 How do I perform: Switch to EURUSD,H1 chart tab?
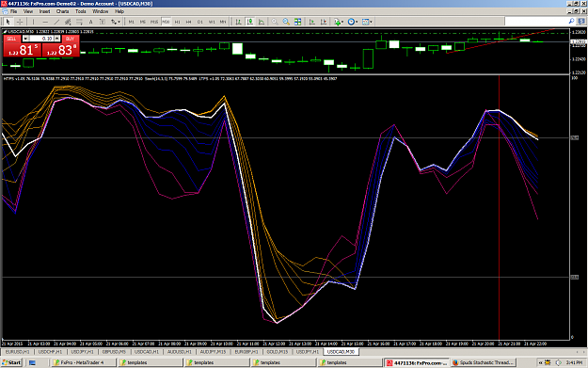[x=18, y=352]
